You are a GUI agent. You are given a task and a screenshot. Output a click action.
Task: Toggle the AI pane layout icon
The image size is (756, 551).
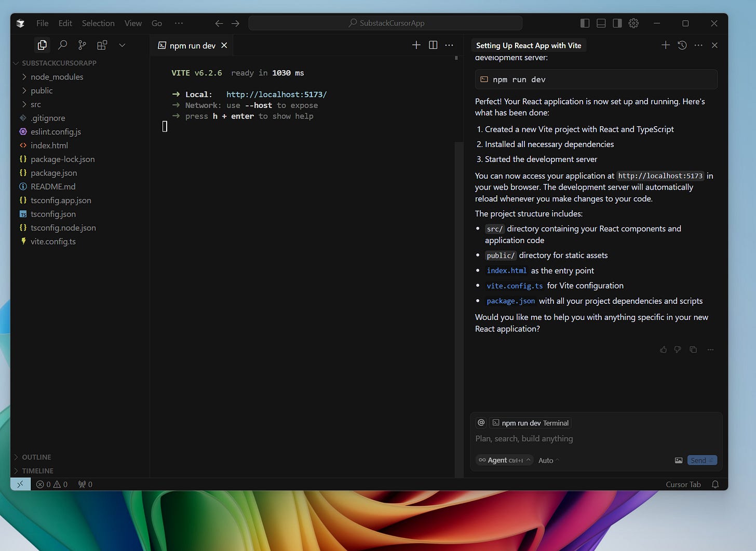tap(617, 23)
